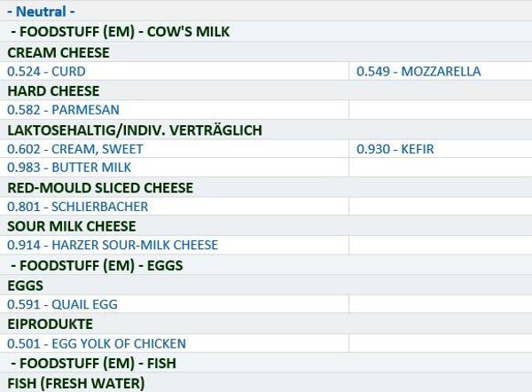Select the EIPRODUKTE category row
Viewport: 532px width, 392px height.
point(50,324)
